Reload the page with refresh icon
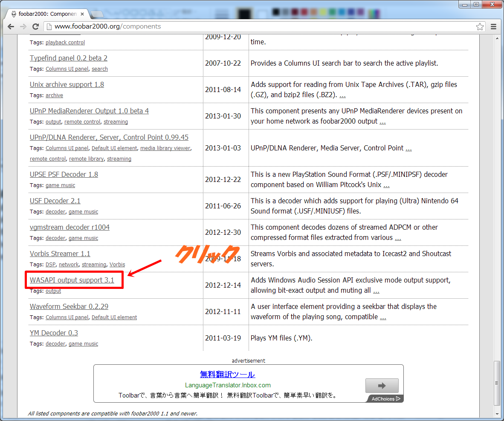The image size is (504, 421). [x=36, y=27]
